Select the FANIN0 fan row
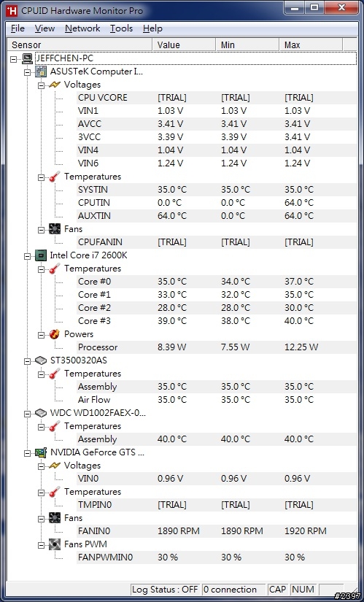Screen dimensions: 364x602 pos(217,531)
